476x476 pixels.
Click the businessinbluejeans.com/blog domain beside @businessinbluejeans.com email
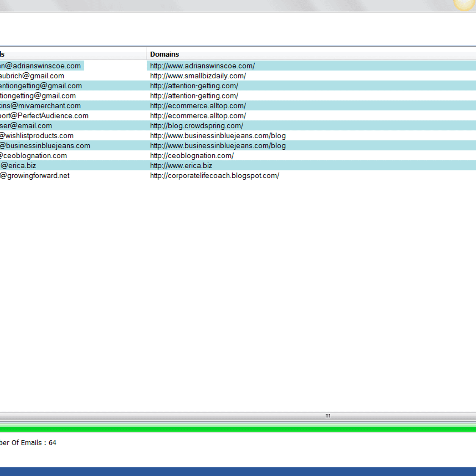point(218,145)
